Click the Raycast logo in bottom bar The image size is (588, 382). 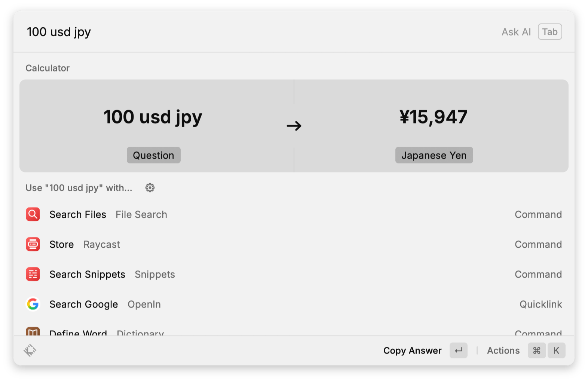pyautogui.click(x=30, y=351)
